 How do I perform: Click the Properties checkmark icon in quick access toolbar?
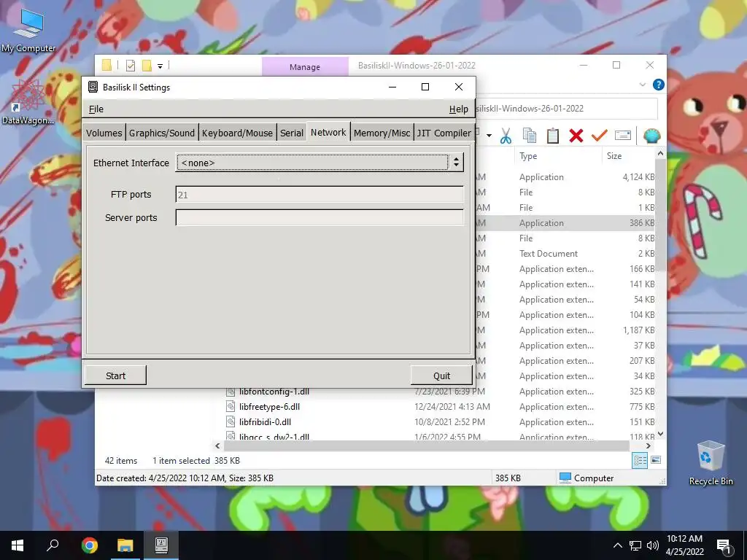click(131, 66)
